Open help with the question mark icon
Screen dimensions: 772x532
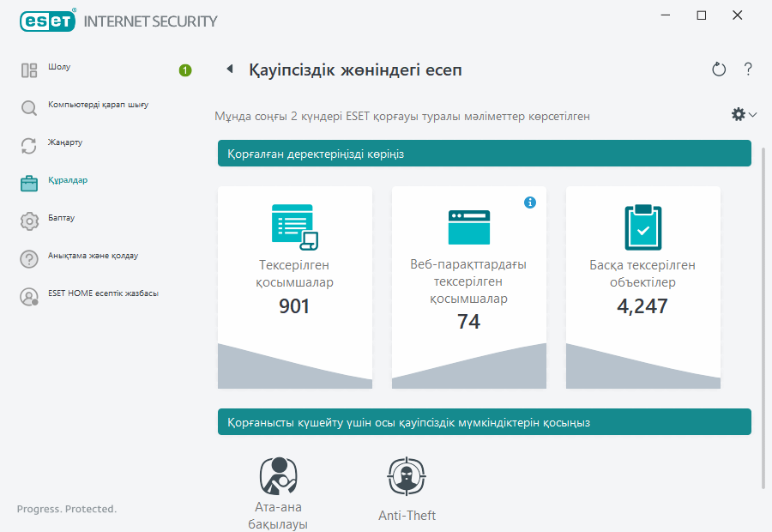point(748,70)
